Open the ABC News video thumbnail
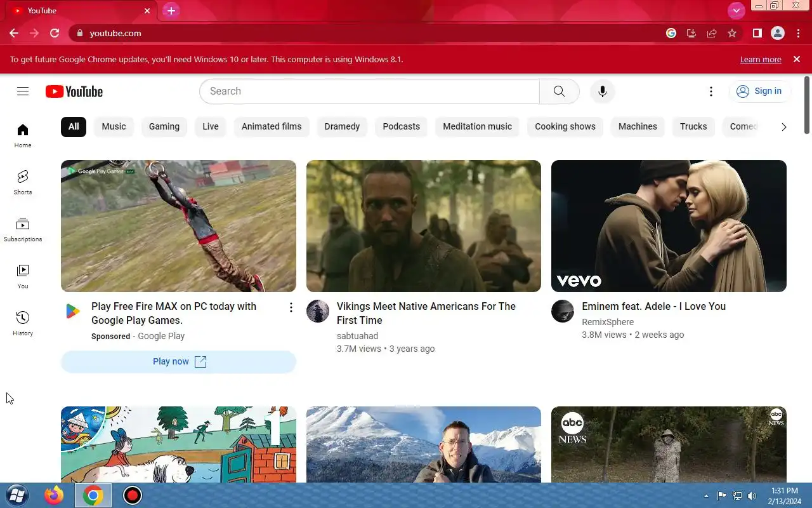Image resolution: width=812 pixels, height=508 pixels. [x=669, y=444]
